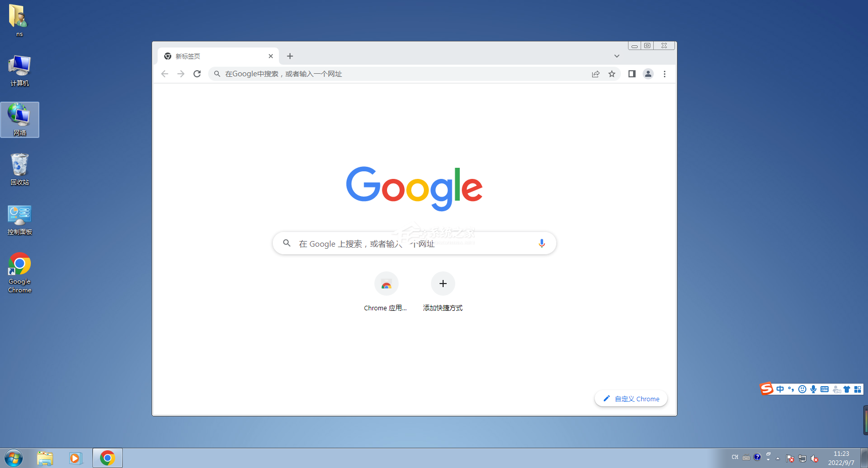
Task: Open Windows Explorer from the taskbar
Action: coord(45,458)
